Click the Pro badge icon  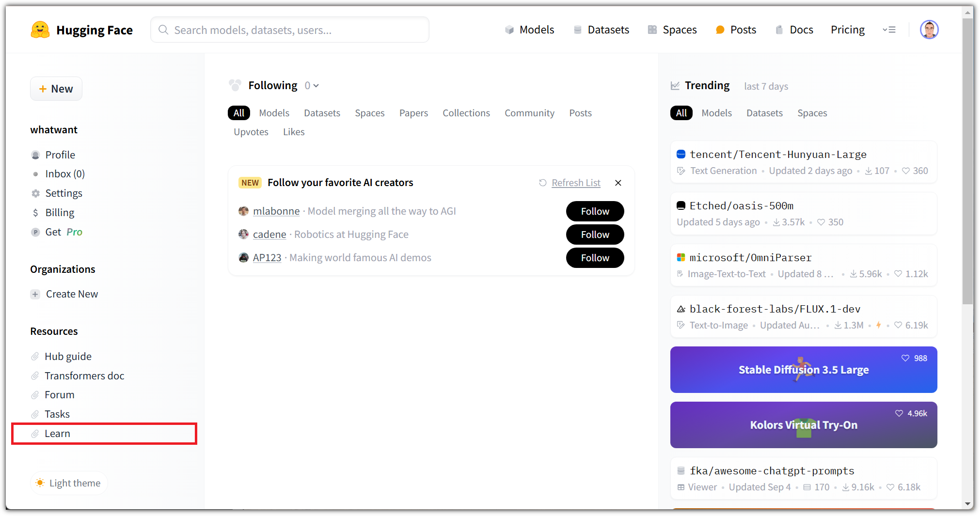pyautogui.click(x=35, y=232)
